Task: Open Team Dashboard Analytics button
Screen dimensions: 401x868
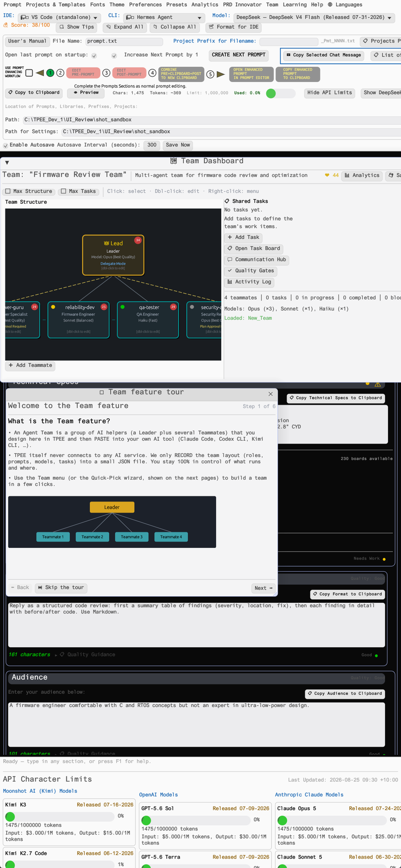Action: click(x=362, y=175)
